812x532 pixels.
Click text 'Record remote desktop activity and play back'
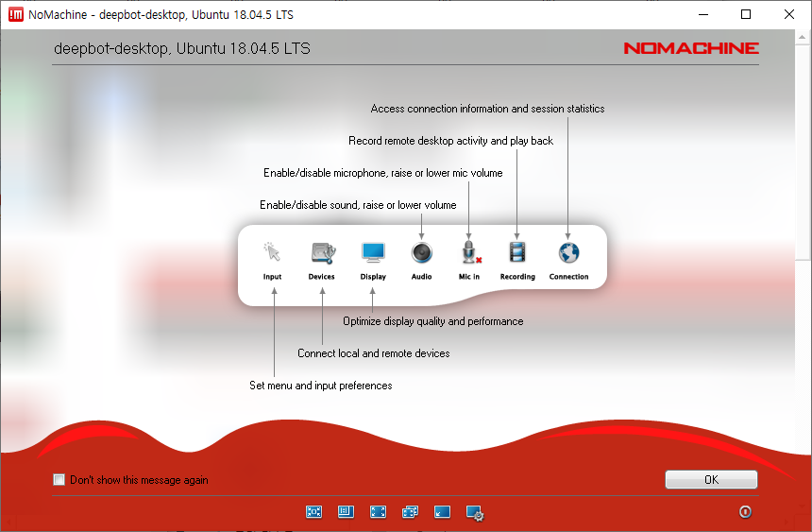coord(450,141)
